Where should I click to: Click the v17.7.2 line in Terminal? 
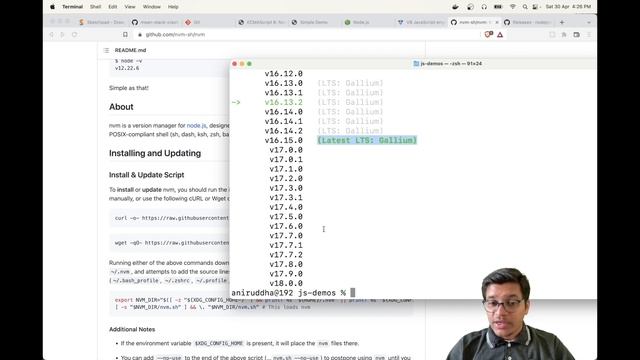pyautogui.click(x=286, y=255)
